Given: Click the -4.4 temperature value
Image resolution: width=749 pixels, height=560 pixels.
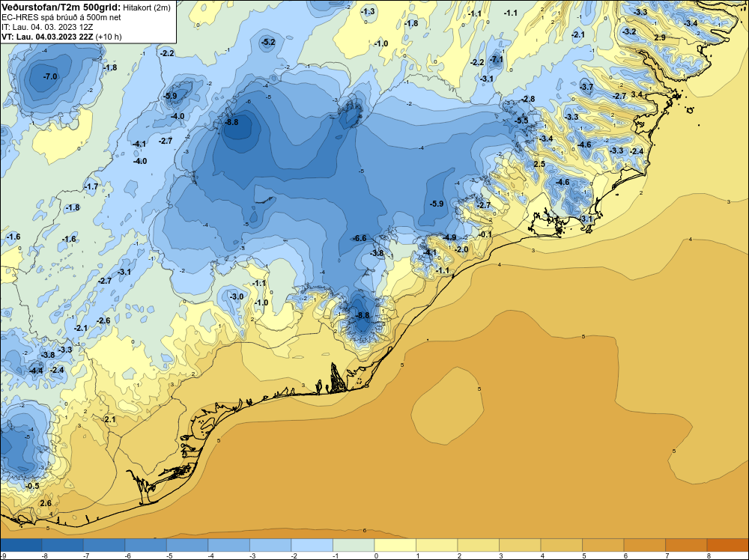Looking at the screenshot, I should pos(36,371).
